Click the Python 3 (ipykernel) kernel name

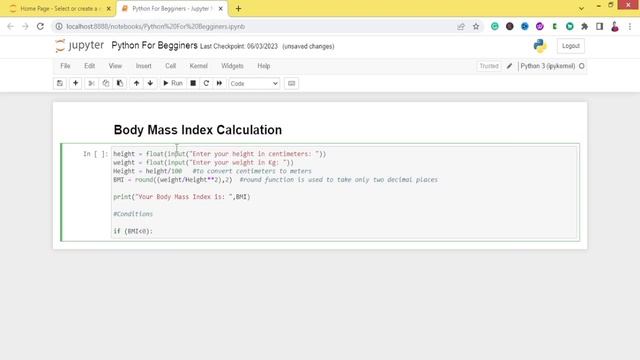pyautogui.click(x=547, y=66)
